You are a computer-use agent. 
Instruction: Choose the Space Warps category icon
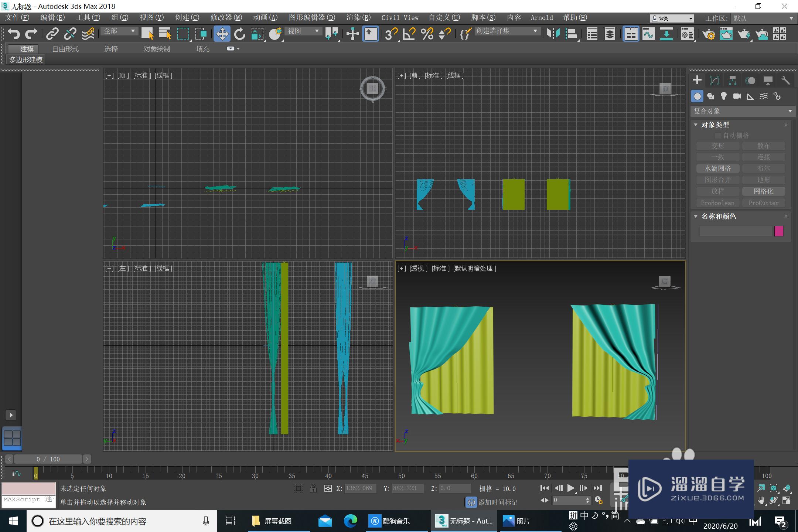coord(764,96)
